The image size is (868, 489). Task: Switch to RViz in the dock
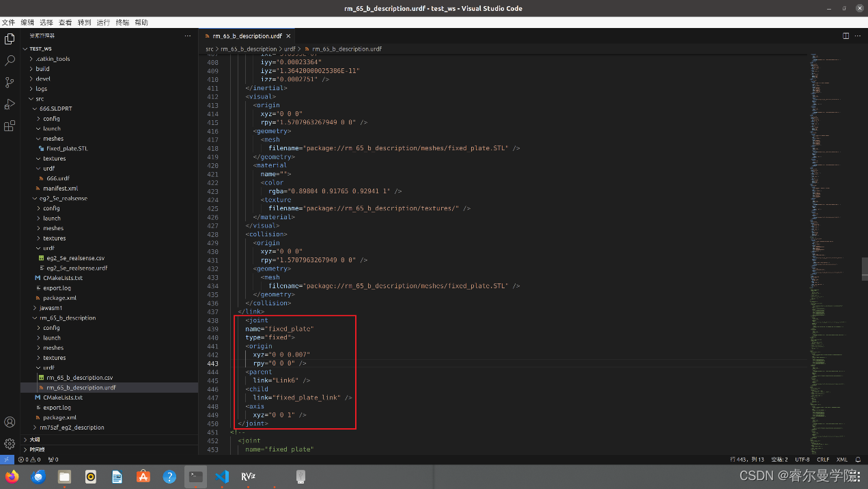(248, 477)
